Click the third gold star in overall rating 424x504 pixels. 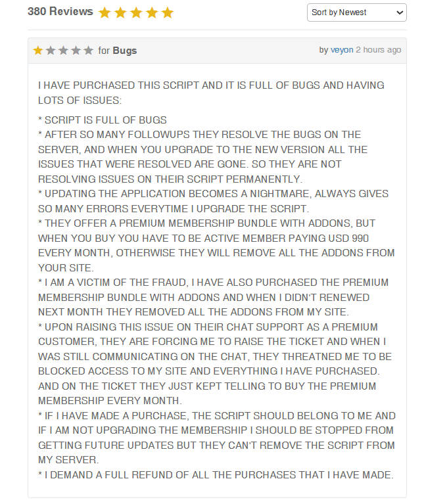tap(136, 12)
